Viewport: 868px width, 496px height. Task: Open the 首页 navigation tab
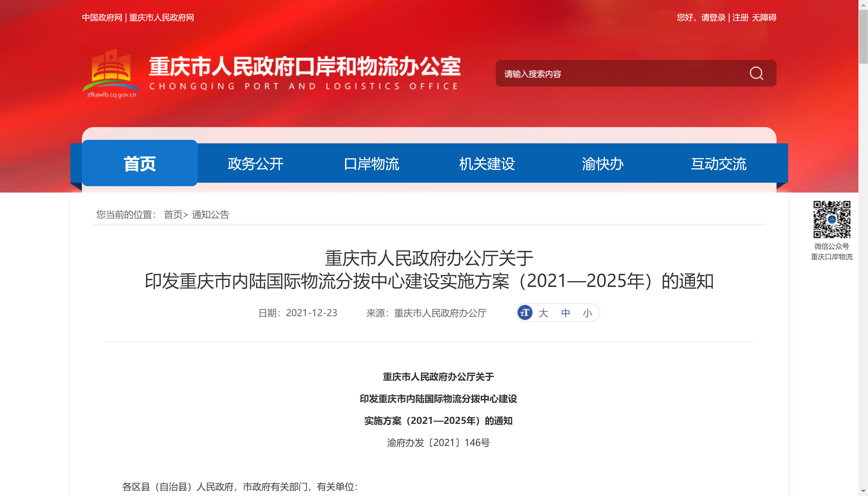[x=140, y=164]
